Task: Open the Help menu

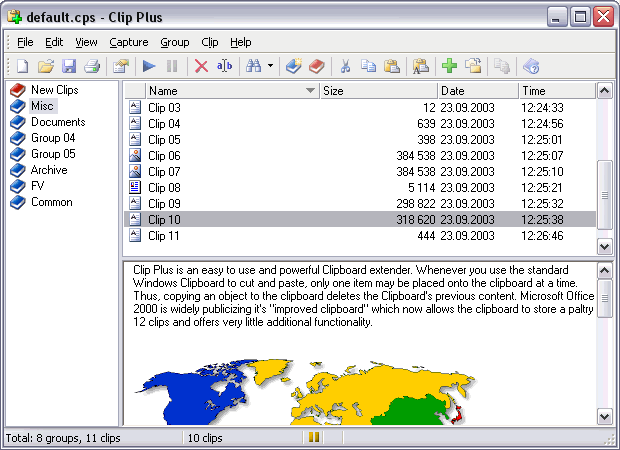Action: [241, 42]
